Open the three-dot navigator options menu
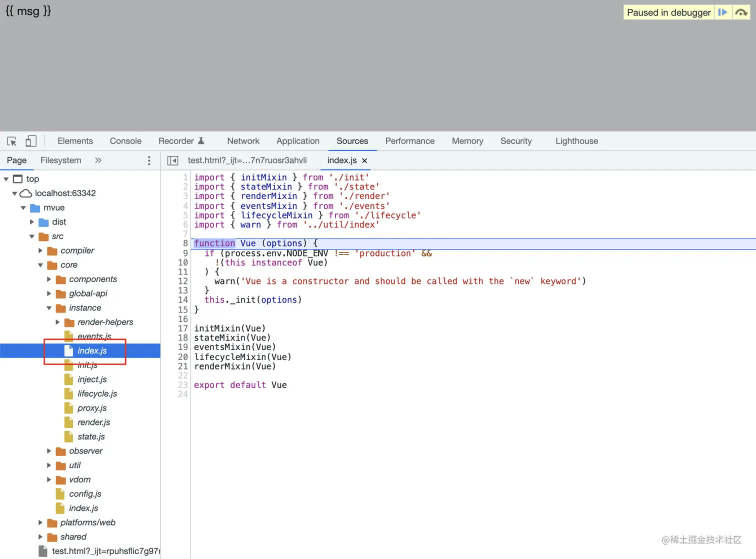Screen dimensions: 756x559 149,160
